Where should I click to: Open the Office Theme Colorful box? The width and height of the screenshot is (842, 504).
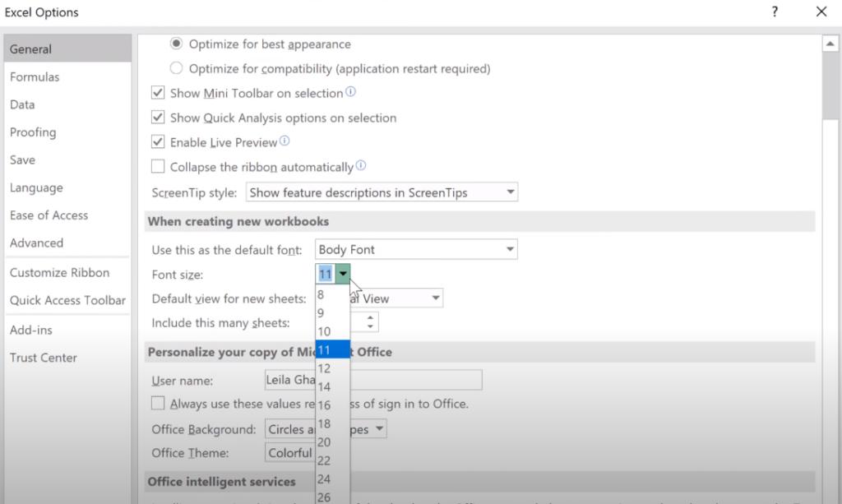[x=290, y=452]
